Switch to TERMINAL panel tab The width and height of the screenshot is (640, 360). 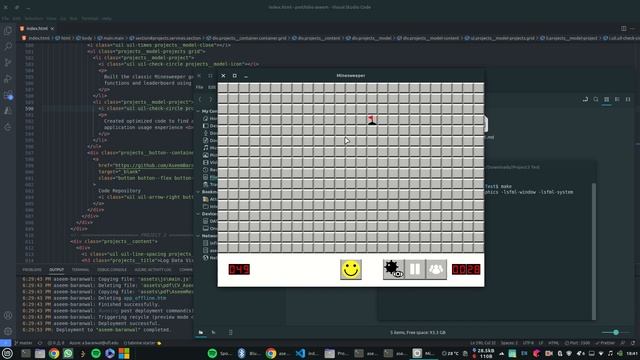point(80,270)
